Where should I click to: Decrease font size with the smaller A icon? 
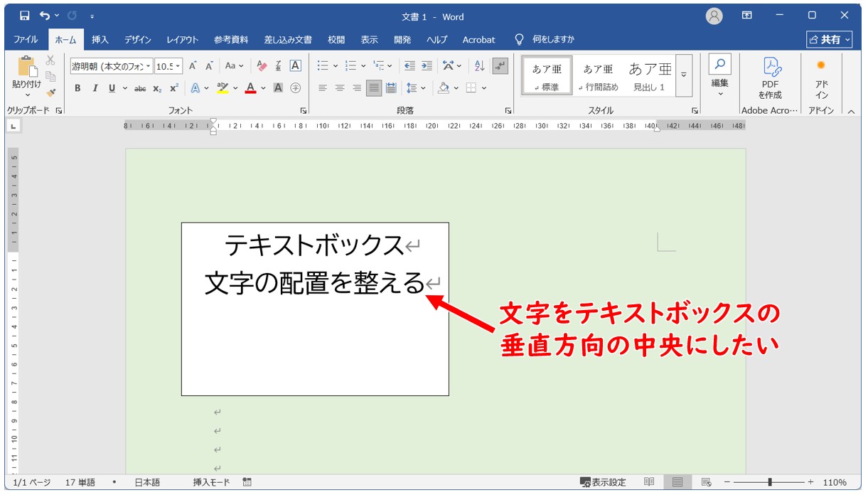[x=210, y=66]
